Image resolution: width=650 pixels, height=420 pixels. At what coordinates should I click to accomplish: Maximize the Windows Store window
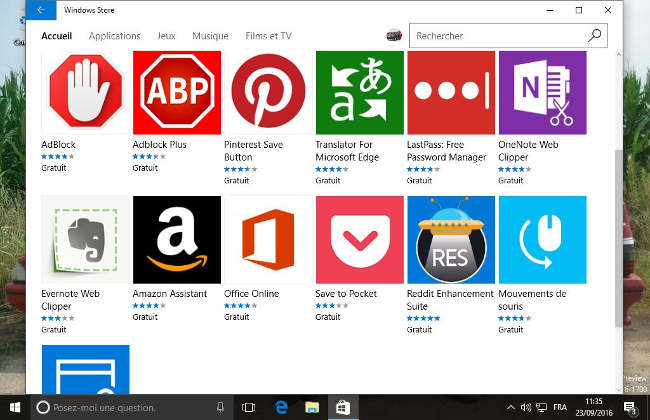pos(579,10)
